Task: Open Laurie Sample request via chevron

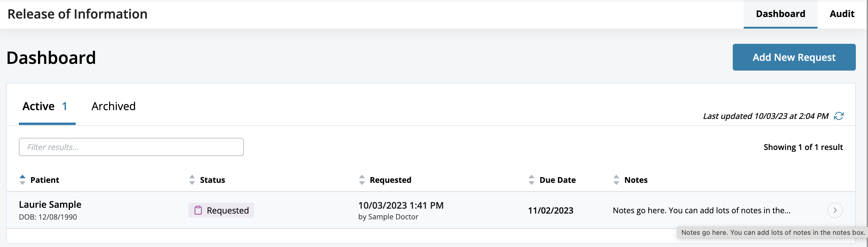Action: (x=835, y=210)
